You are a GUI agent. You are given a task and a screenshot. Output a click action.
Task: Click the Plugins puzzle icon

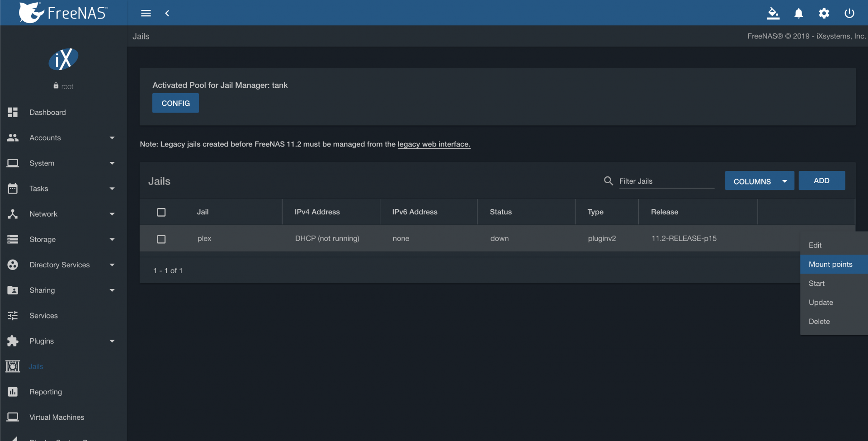click(x=13, y=341)
